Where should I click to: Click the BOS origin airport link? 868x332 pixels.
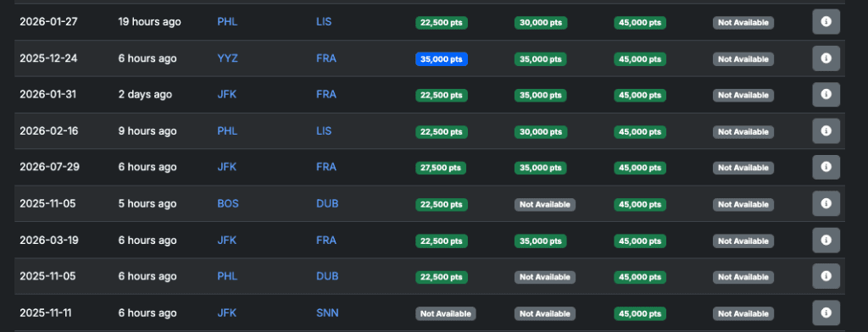coord(228,203)
